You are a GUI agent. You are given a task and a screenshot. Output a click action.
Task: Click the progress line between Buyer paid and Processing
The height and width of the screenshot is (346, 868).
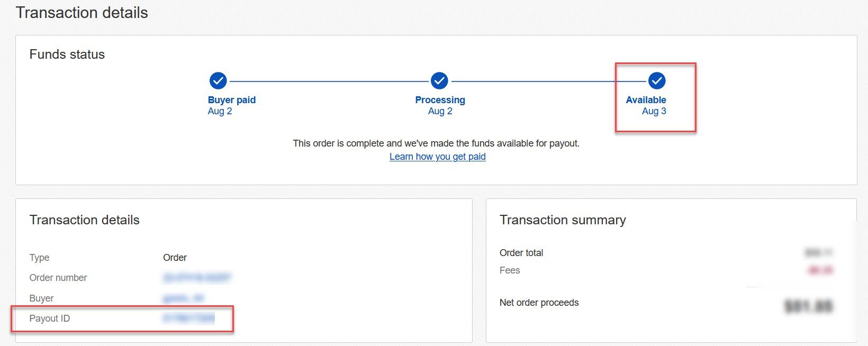(x=329, y=81)
